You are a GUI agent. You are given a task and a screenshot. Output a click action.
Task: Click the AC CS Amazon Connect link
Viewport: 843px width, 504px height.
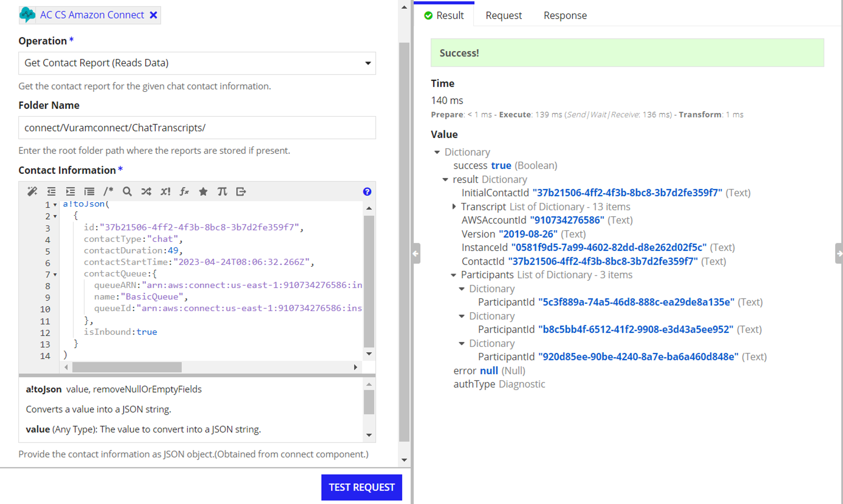tap(92, 15)
